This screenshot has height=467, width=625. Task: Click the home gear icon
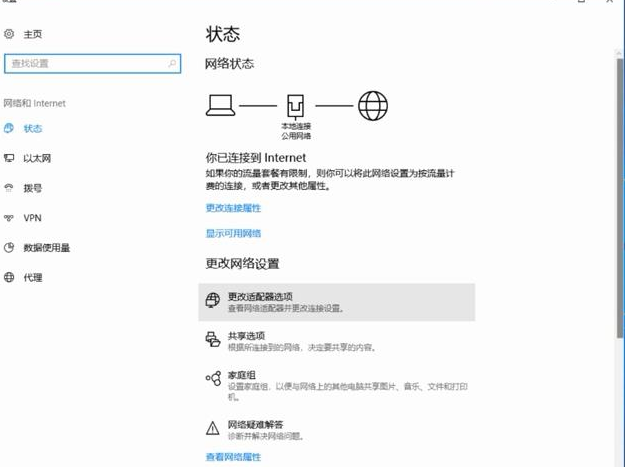[9, 34]
